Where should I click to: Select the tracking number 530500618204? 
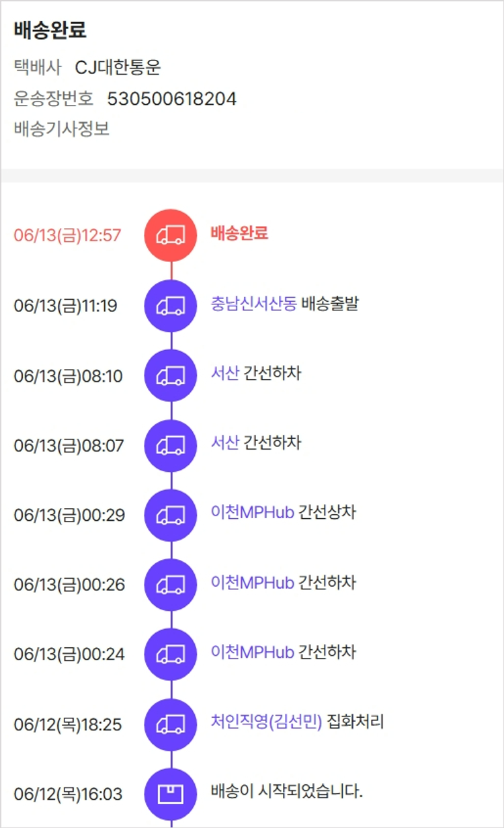point(171,99)
